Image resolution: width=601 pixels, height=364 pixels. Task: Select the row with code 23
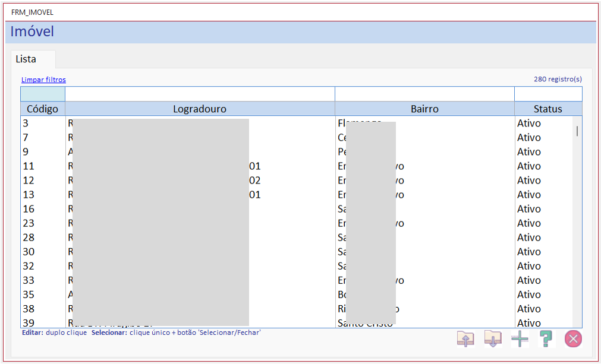(x=297, y=223)
